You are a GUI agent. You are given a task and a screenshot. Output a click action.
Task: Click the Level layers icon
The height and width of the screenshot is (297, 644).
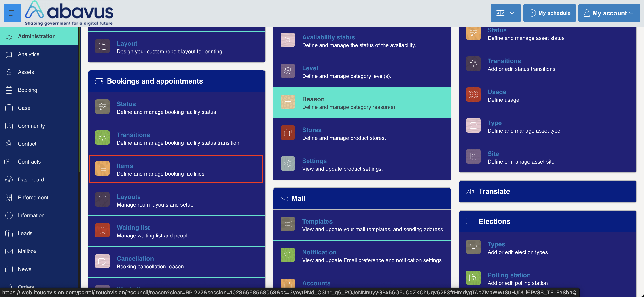[x=288, y=71]
